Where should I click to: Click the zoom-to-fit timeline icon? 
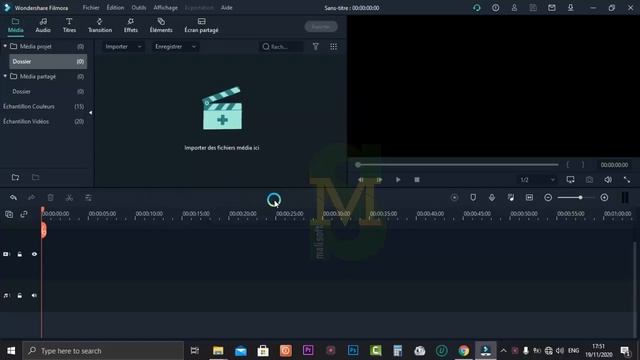point(529,198)
